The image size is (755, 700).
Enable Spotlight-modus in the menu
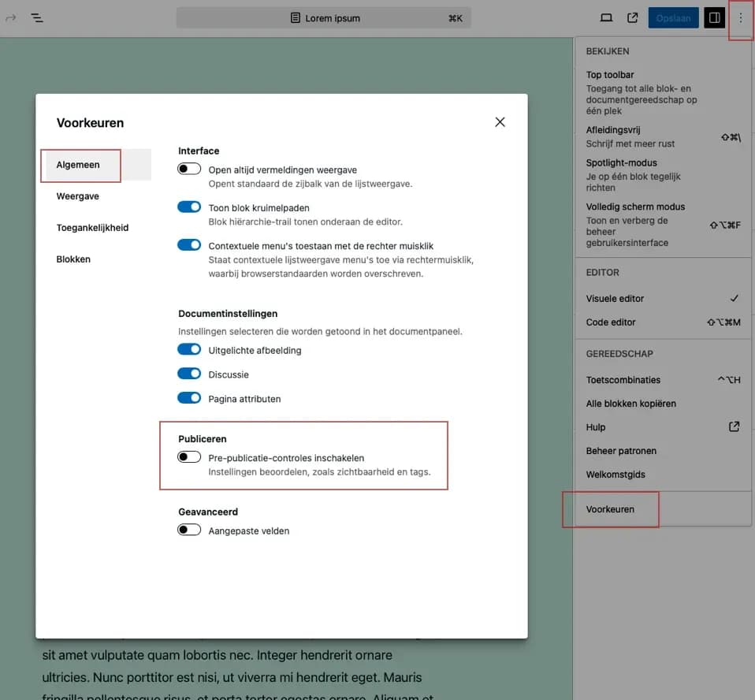click(663, 175)
